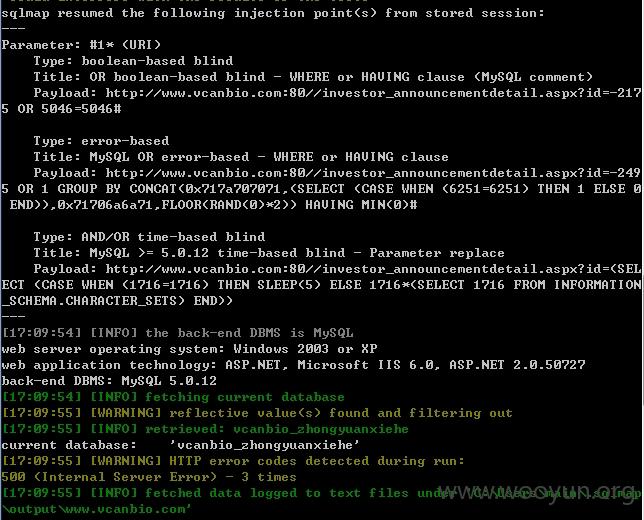Click the 'reflective value(s) found' warning line
644x520 pixels.
257,413
